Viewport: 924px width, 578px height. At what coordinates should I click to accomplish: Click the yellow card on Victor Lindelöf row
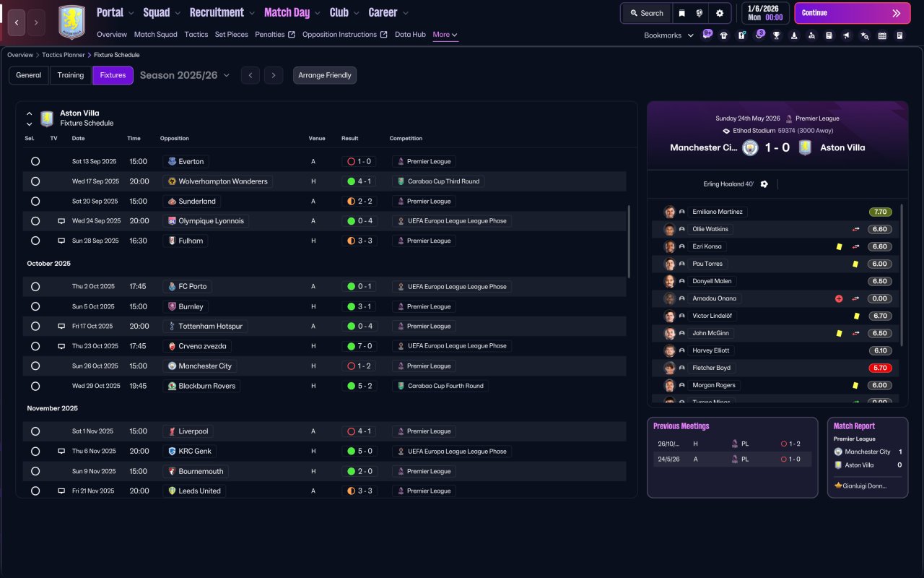point(856,316)
